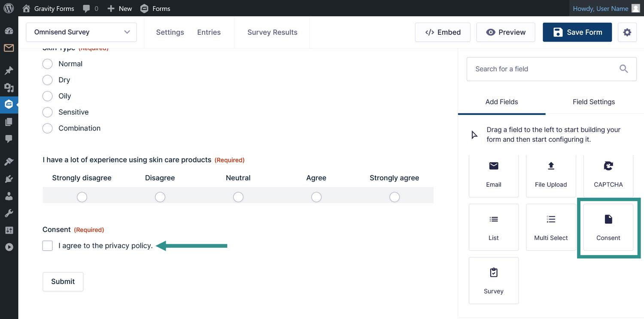Image resolution: width=644 pixels, height=319 pixels.
Task: Add the List field
Action: [494, 227]
